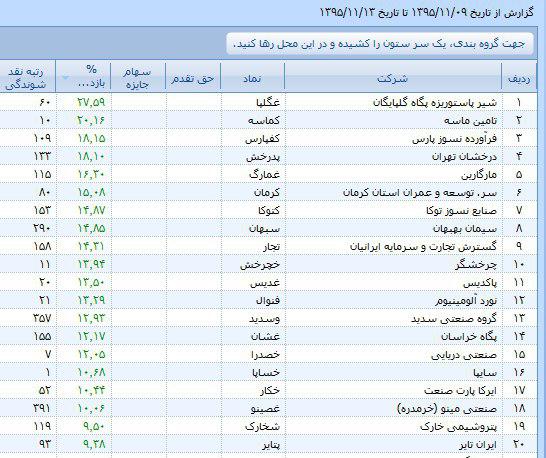Click return value ۱۶,۳۰
546x458 pixels.
91,174
